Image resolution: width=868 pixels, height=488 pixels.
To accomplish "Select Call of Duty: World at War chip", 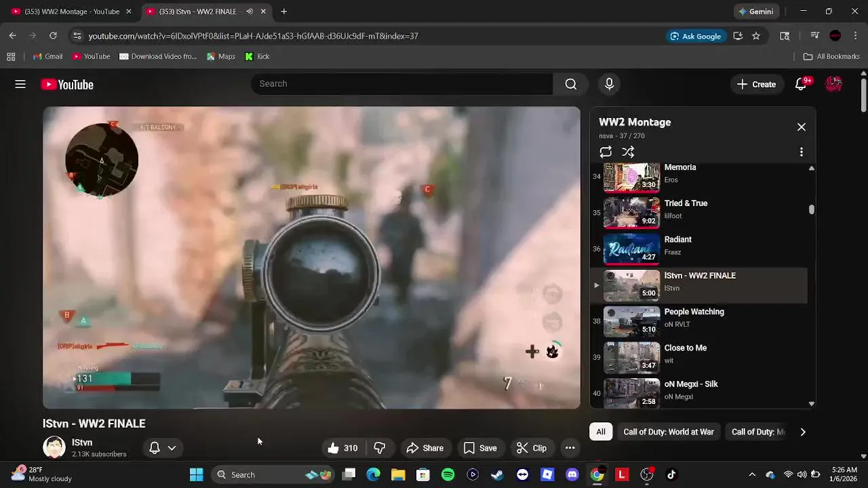I will [x=669, y=432].
